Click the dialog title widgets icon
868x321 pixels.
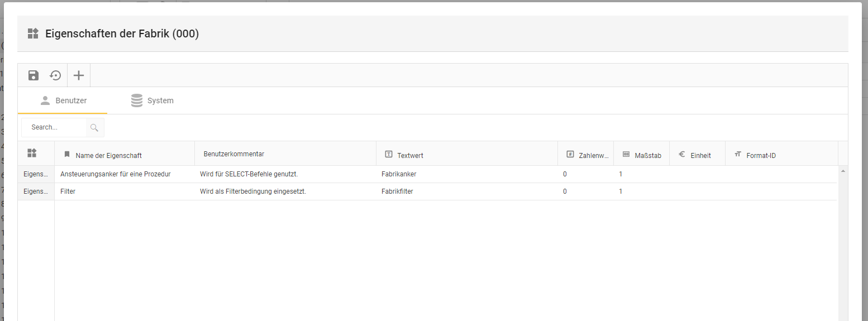pyautogui.click(x=33, y=33)
